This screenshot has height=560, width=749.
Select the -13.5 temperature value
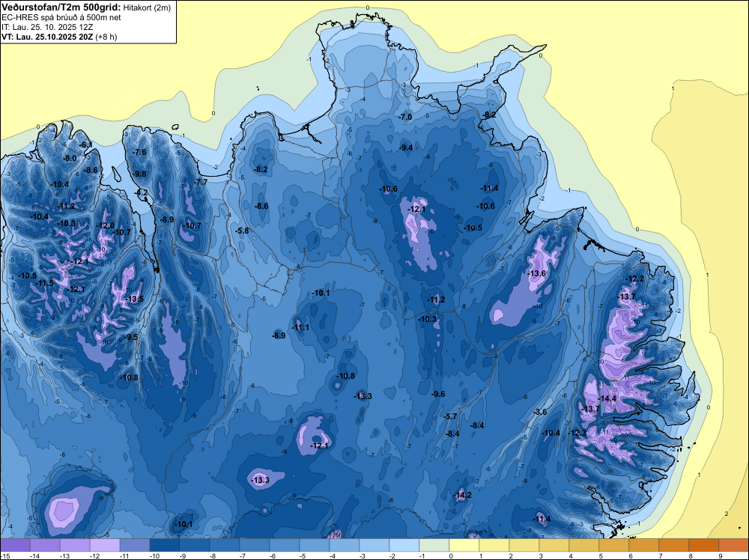coord(135,299)
